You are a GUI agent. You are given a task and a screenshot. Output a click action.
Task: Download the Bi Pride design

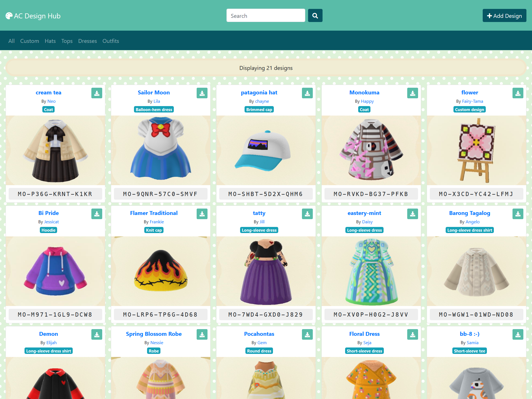pos(97,214)
